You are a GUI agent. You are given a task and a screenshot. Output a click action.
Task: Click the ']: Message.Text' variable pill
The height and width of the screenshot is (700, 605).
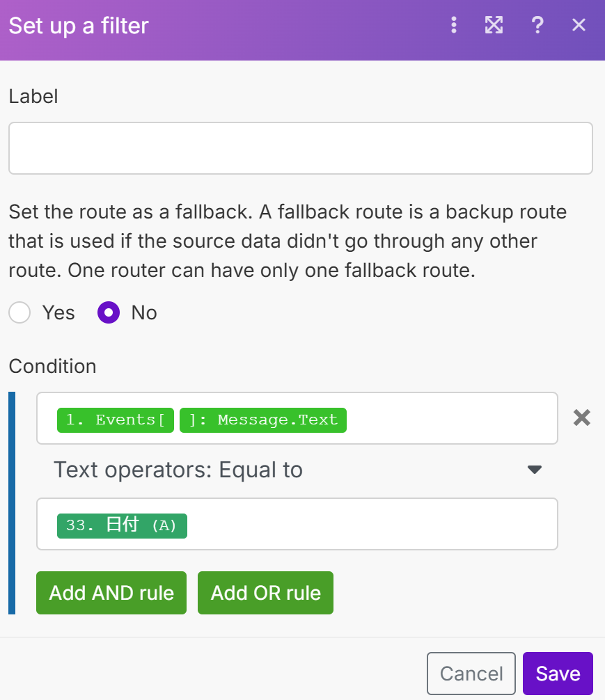[x=263, y=420]
